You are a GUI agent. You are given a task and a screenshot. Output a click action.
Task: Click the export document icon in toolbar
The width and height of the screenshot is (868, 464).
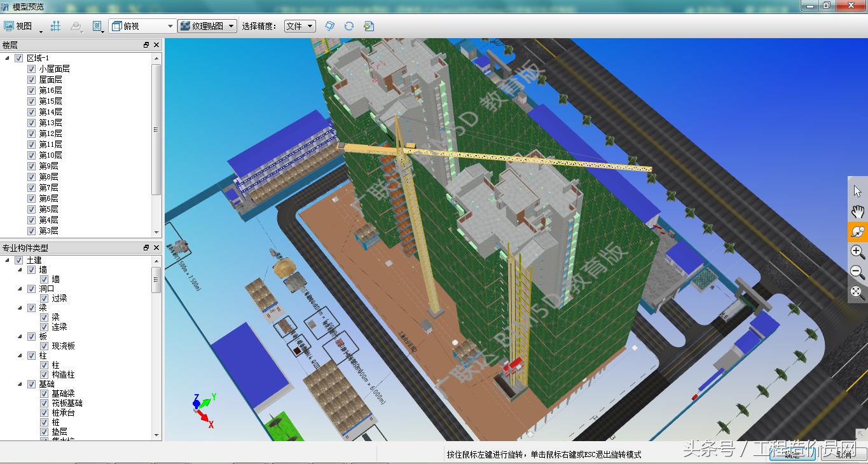pos(368,26)
